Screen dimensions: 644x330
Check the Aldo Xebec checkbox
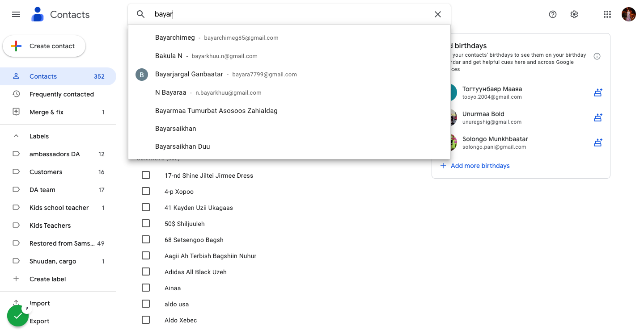click(x=146, y=320)
